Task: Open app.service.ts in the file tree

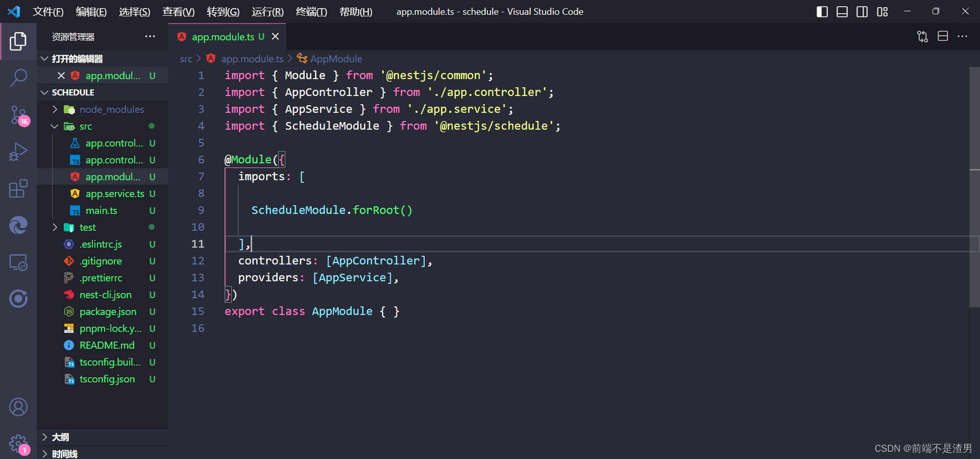Action: [102, 194]
